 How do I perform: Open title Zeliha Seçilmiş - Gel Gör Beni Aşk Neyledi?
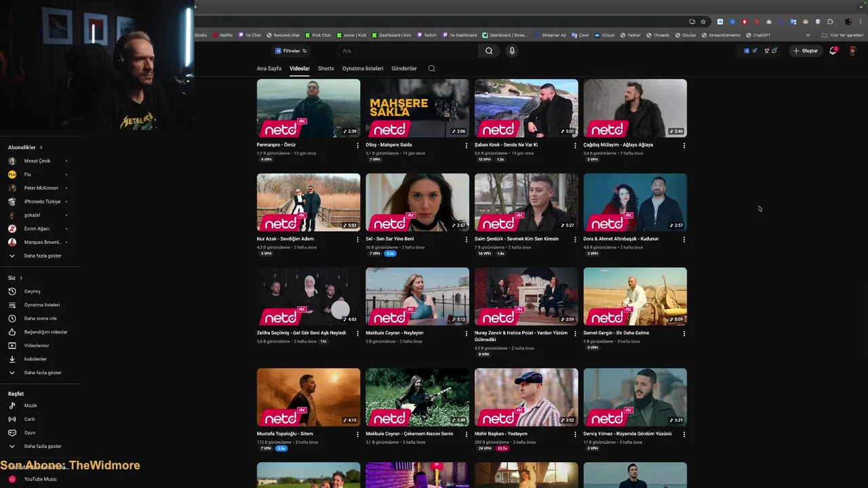(302, 333)
